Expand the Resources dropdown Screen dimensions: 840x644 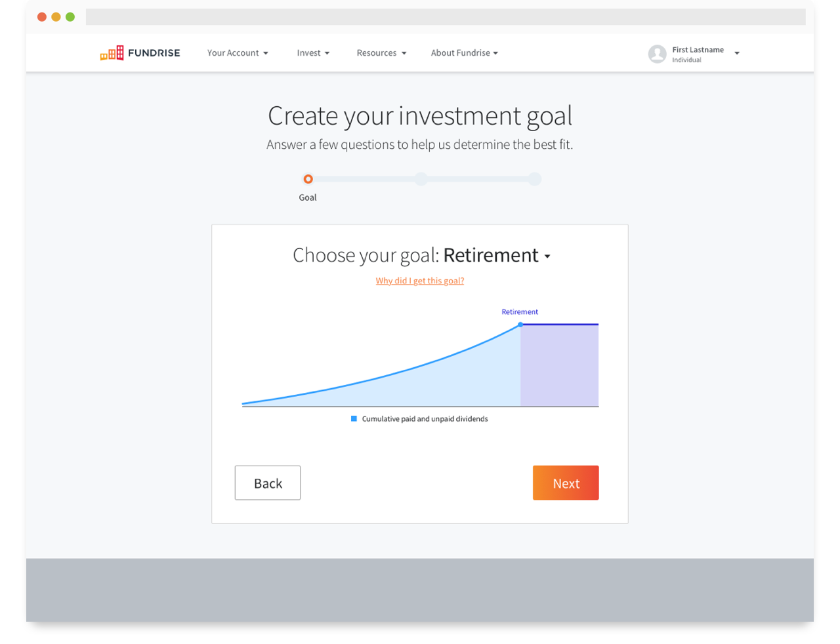(x=381, y=53)
